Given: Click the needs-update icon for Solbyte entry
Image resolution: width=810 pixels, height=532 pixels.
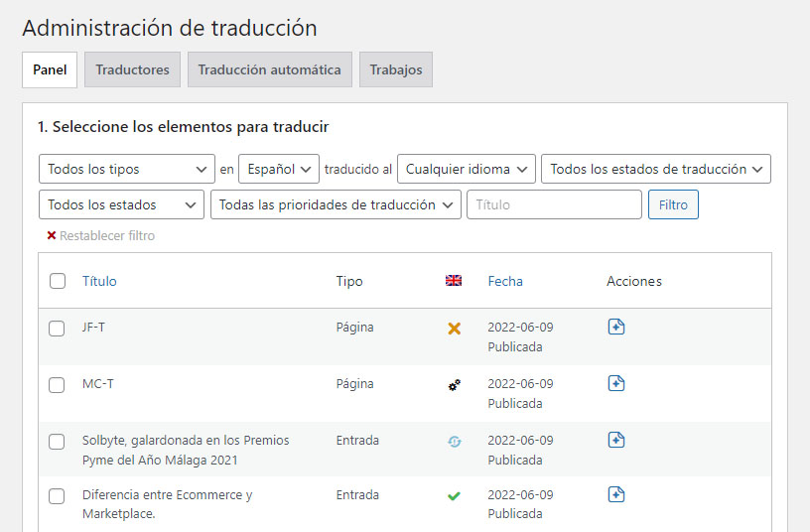Looking at the screenshot, I should (454, 442).
